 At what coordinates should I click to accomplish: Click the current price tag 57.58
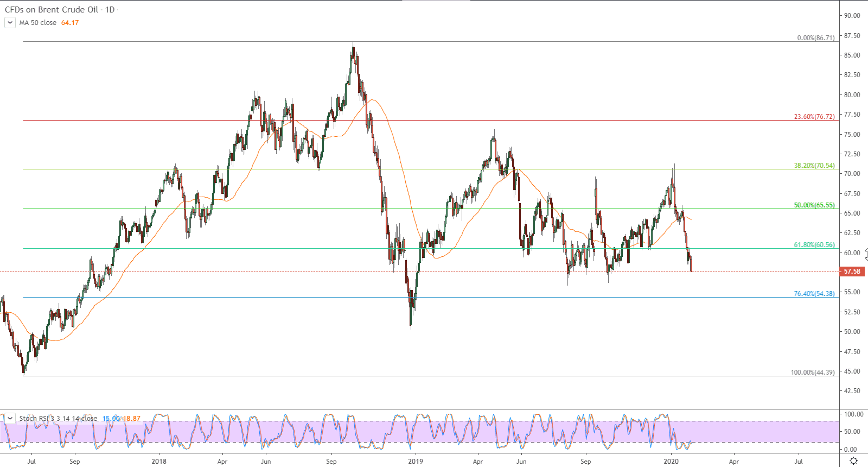point(852,272)
